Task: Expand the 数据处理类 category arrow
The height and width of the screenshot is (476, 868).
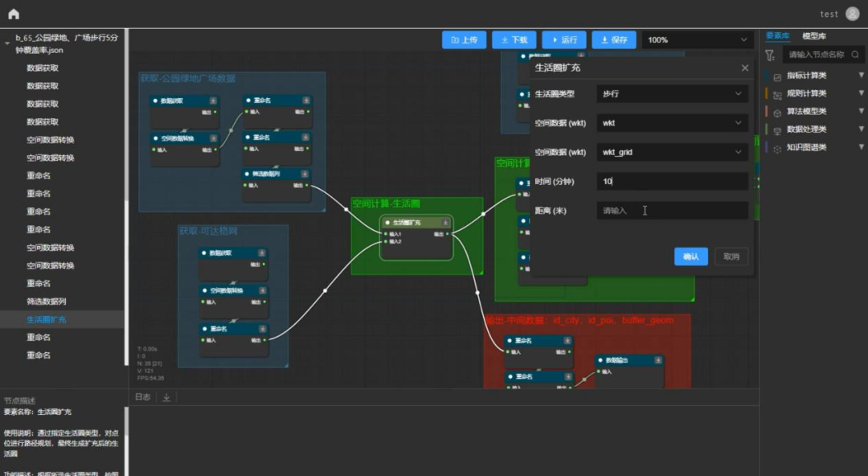Action: click(862, 129)
